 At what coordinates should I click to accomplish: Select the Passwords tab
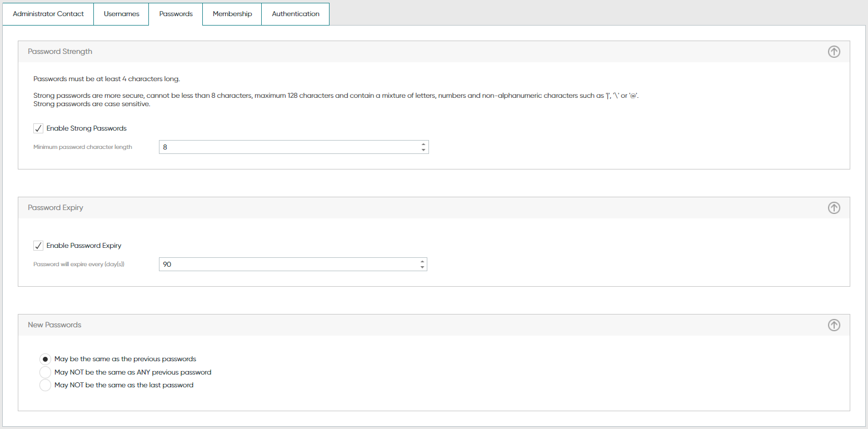click(176, 14)
